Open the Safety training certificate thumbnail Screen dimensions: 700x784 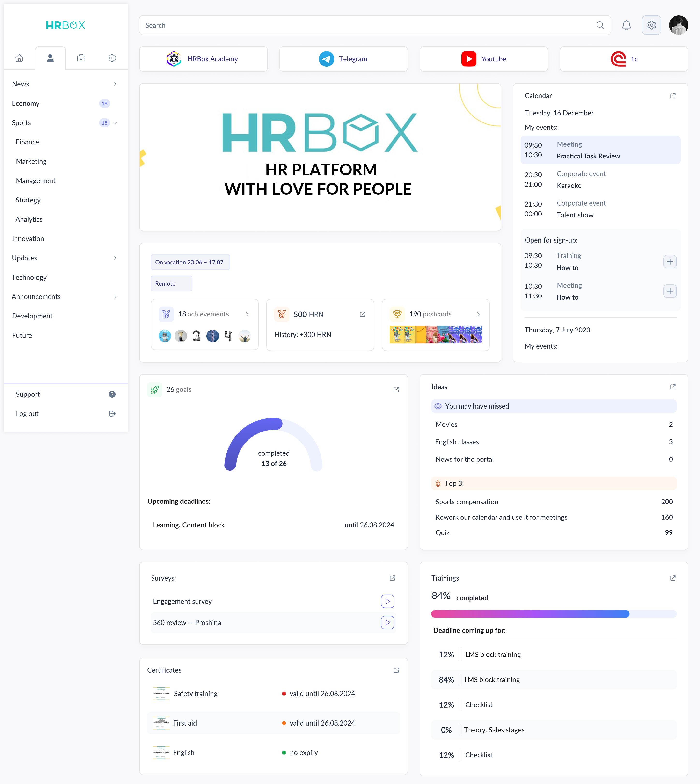coord(161,694)
